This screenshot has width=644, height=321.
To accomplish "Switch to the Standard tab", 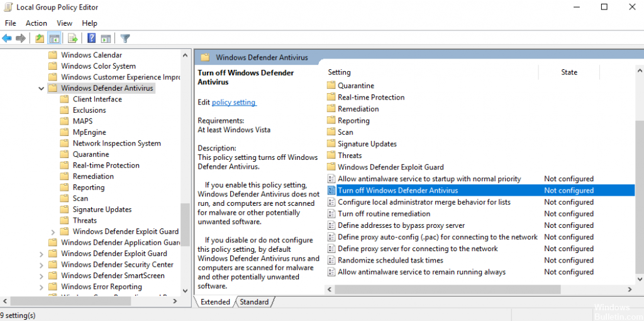I will coord(254,302).
